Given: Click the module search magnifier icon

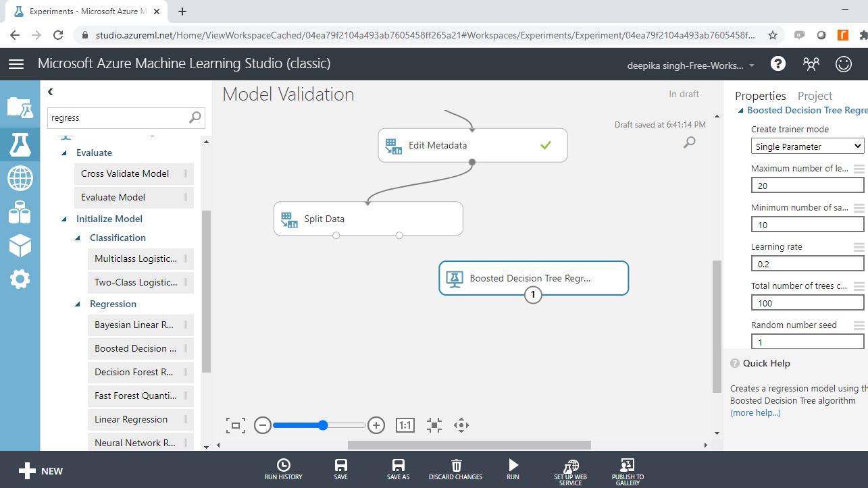Looking at the screenshot, I should (x=195, y=117).
